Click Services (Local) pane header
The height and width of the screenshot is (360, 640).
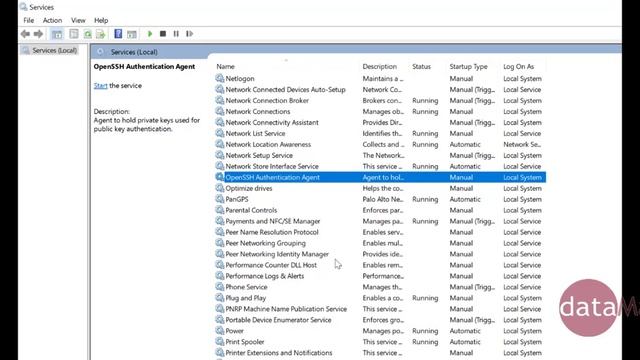(134, 52)
